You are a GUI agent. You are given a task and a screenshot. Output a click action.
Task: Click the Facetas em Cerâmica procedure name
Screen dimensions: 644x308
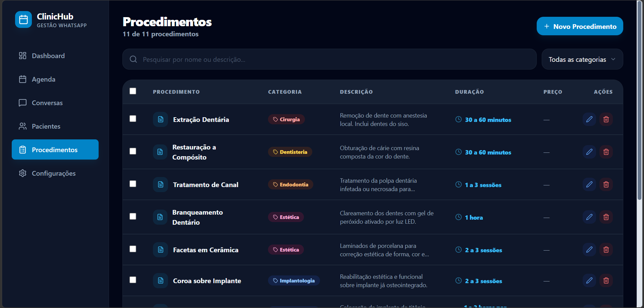206,250
